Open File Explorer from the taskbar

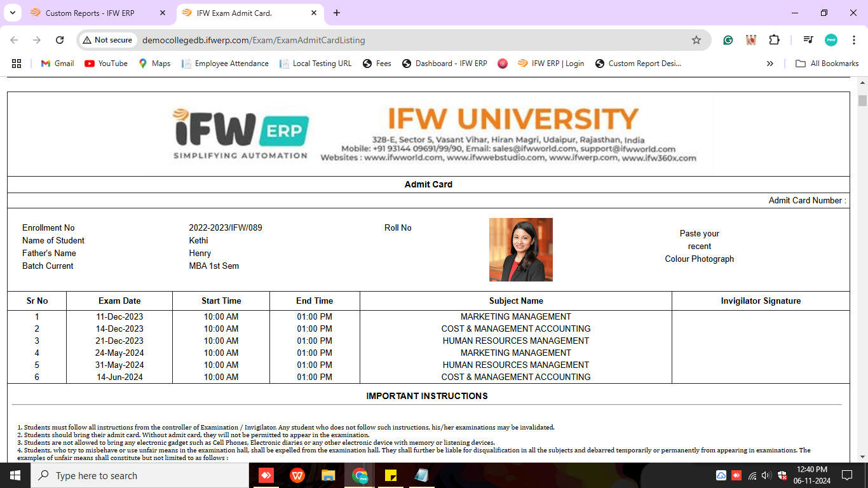[328, 475]
